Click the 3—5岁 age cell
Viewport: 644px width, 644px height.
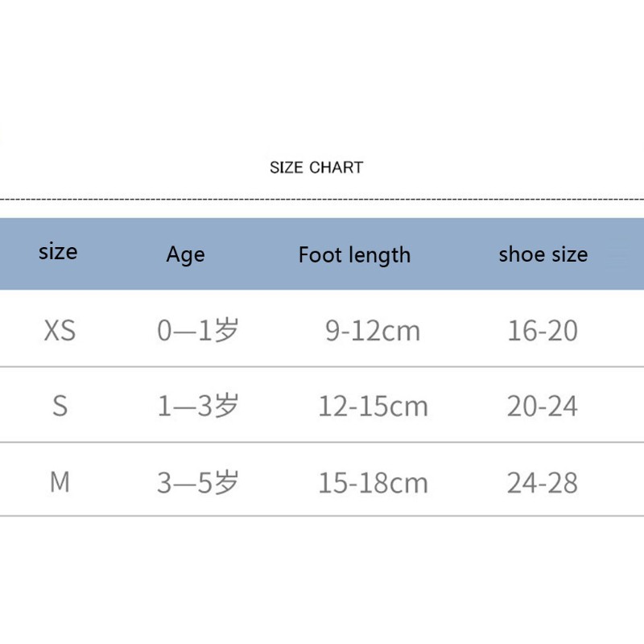tap(198, 483)
